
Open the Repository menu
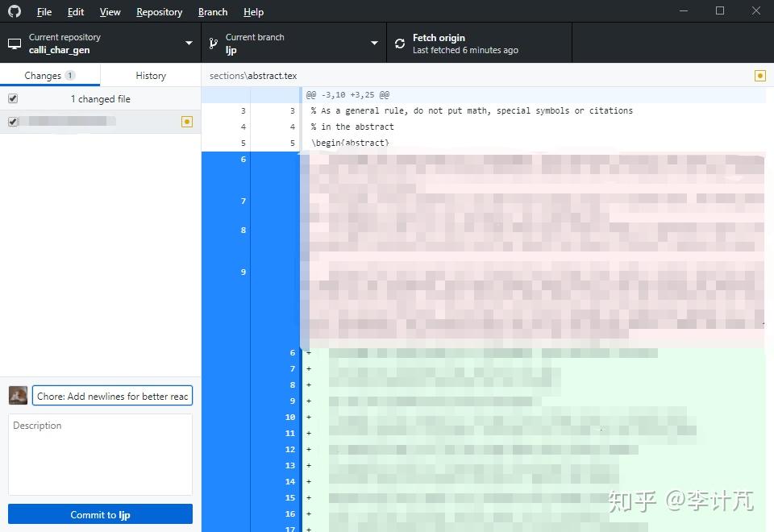(159, 11)
